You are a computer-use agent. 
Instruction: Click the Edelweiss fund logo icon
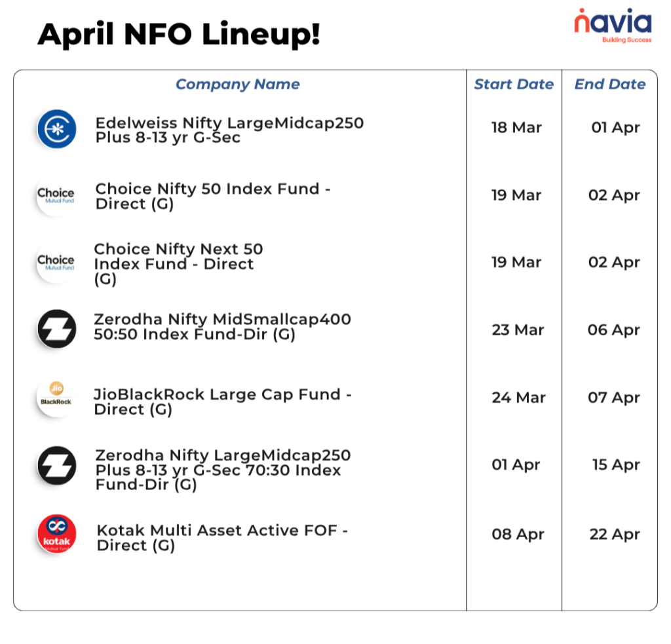56,129
